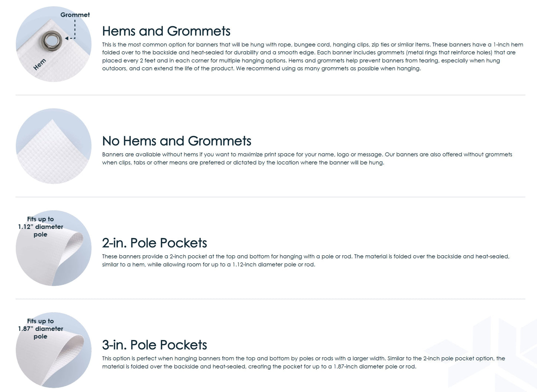Viewport: 537px width, 392px height.
Task: Click the divider line above 3-in. Pole Pockets
Action: 270,299
